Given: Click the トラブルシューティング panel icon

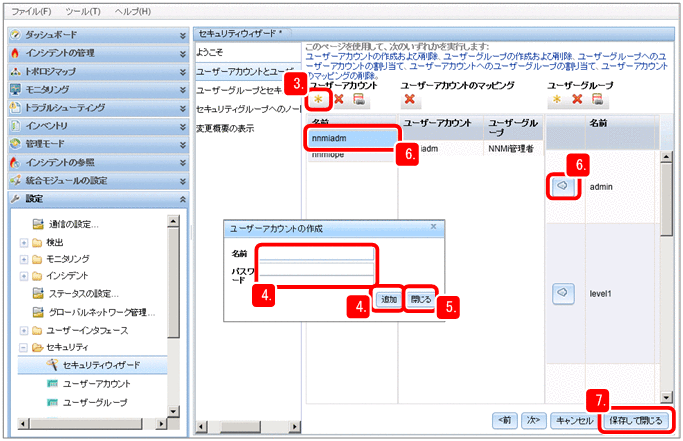Looking at the screenshot, I should tap(16, 108).
